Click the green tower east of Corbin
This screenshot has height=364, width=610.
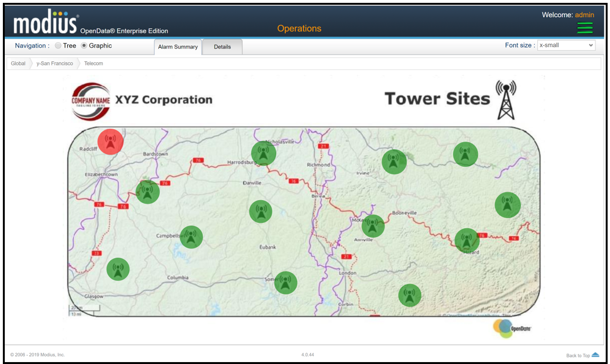[410, 295]
